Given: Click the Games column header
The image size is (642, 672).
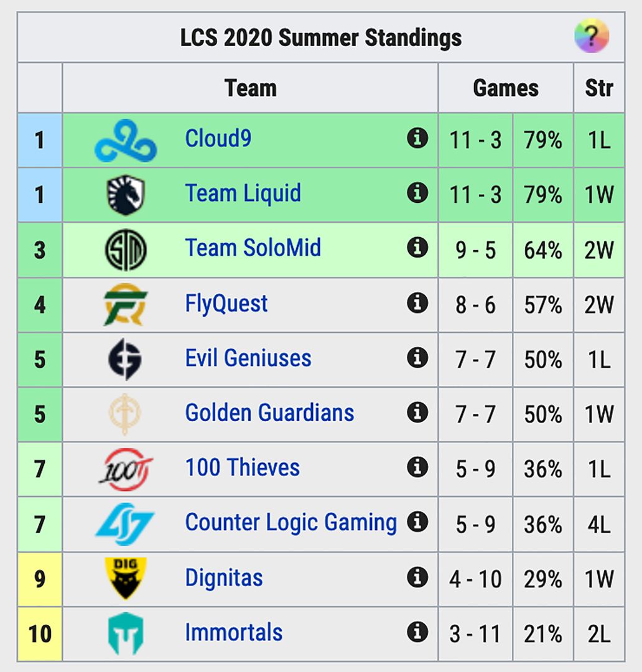Looking at the screenshot, I should (x=506, y=88).
